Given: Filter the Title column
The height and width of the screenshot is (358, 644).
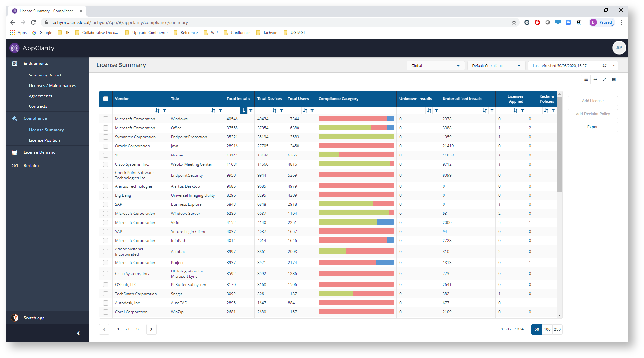Looking at the screenshot, I should [x=220, y=110].
